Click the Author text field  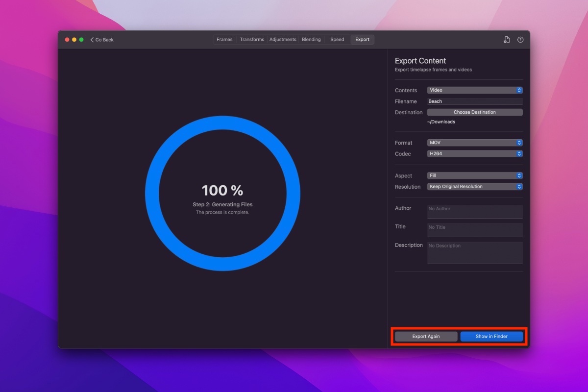click(x=475, y=212)
